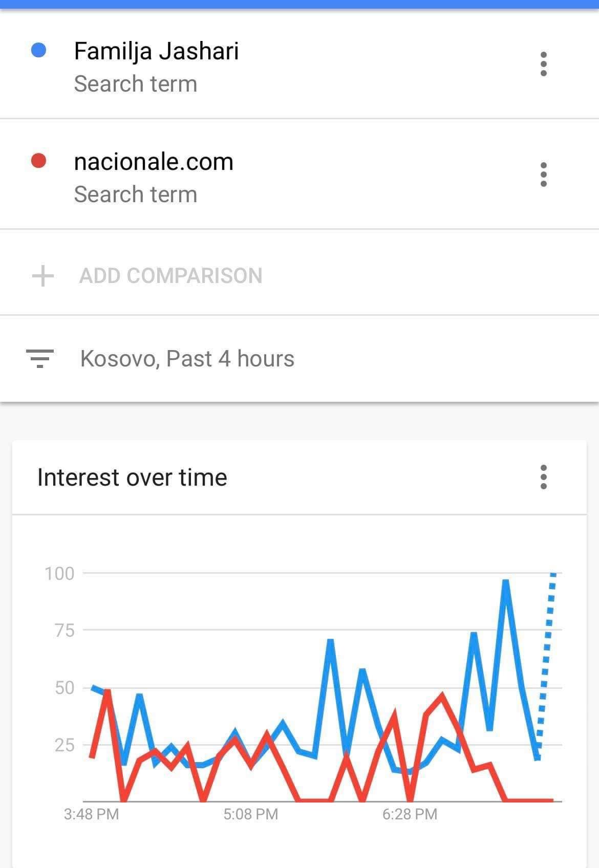Tap the 6:28 PM axis label
Image resolution: width=599 pixels, height=868 pixels.
tap(410, 814)
